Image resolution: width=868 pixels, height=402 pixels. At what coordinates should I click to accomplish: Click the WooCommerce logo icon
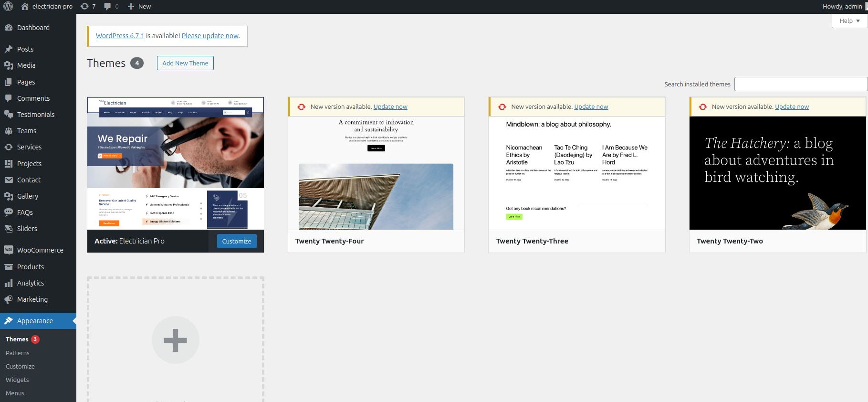(9, 250)
